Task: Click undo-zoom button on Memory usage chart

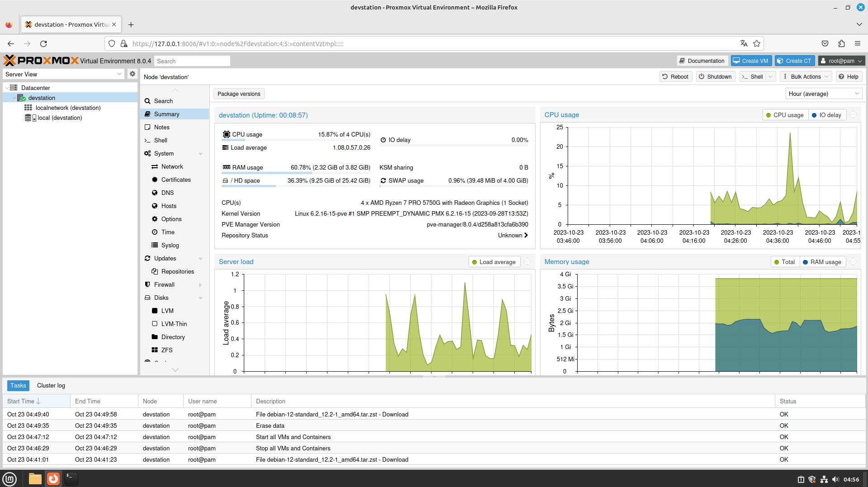Action: click(x=853, y=261)
